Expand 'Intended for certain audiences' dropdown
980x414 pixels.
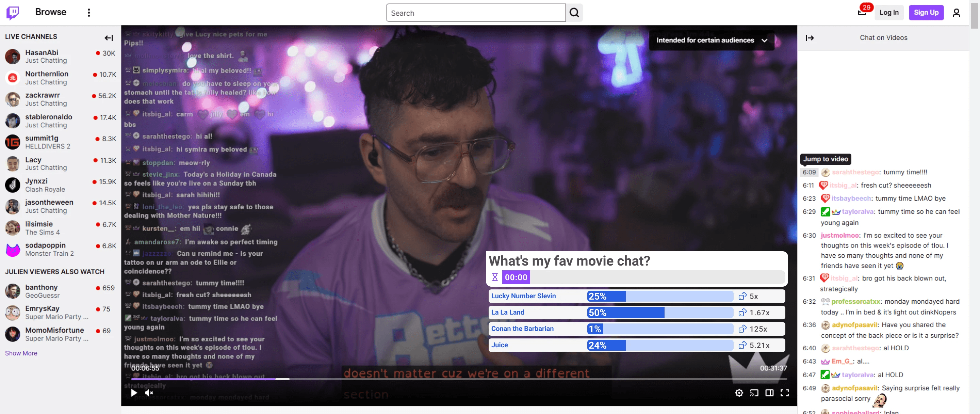(x=711, y=40)
